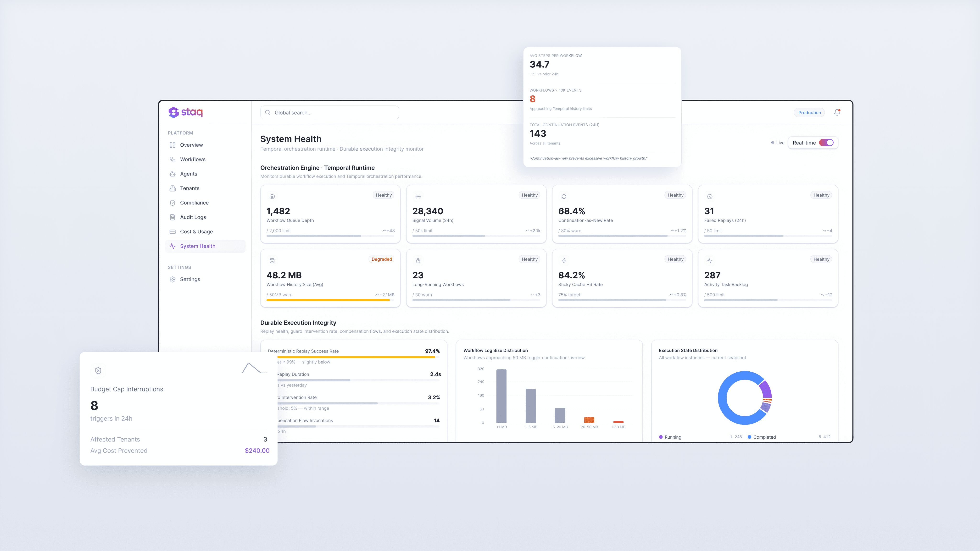Click the Continuation-as-New refresh icon

coord(564,197)
